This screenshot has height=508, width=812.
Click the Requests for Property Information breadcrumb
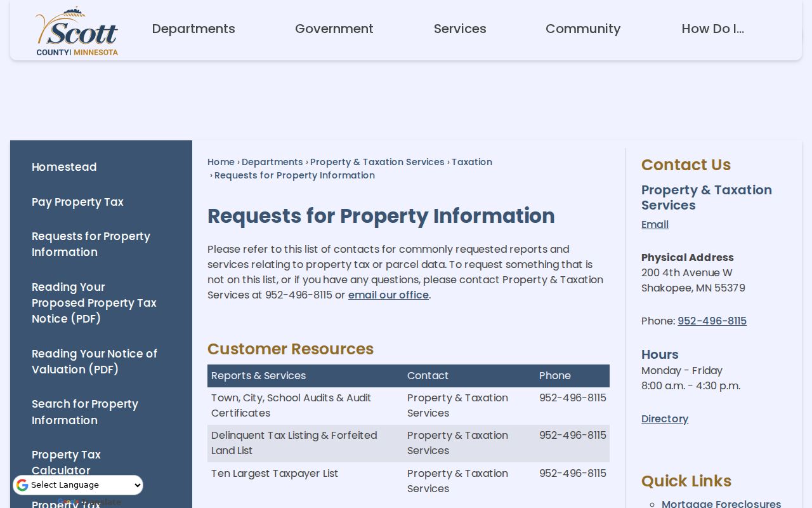coord(294,175)
